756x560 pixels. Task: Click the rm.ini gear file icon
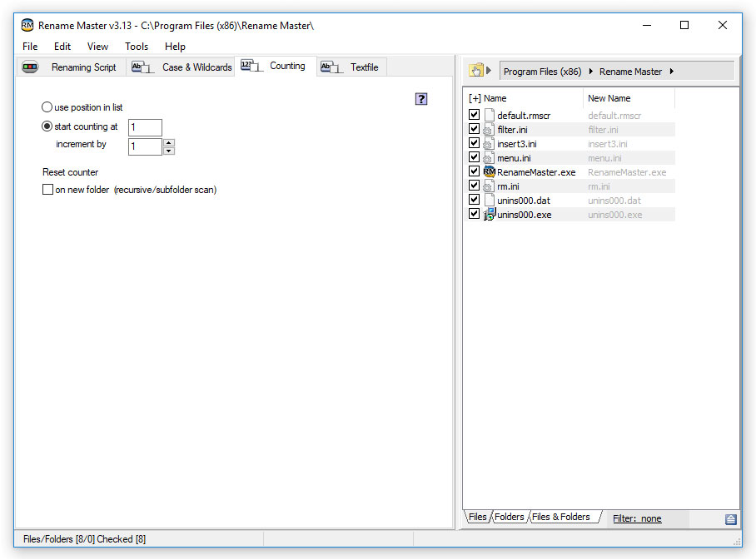(x=489, y=186)
